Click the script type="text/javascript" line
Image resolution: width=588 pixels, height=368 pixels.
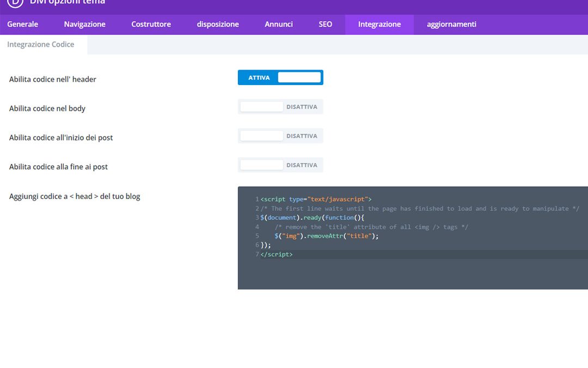tap(316, 199)
